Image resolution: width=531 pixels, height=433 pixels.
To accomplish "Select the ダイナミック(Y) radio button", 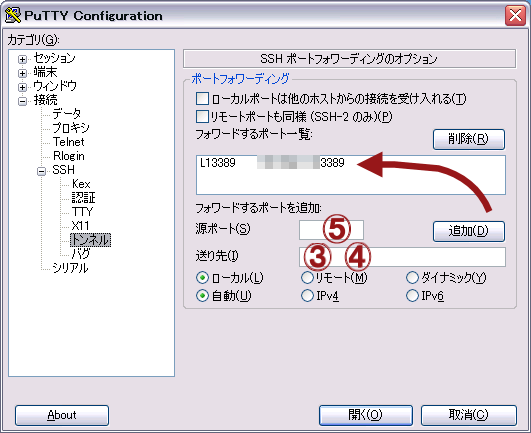I will 412,278.
